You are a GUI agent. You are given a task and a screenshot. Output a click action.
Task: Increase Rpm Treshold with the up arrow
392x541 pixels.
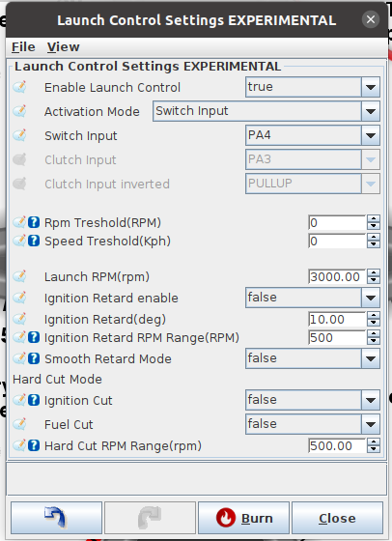pyautogui.click(x=374, y=218)
